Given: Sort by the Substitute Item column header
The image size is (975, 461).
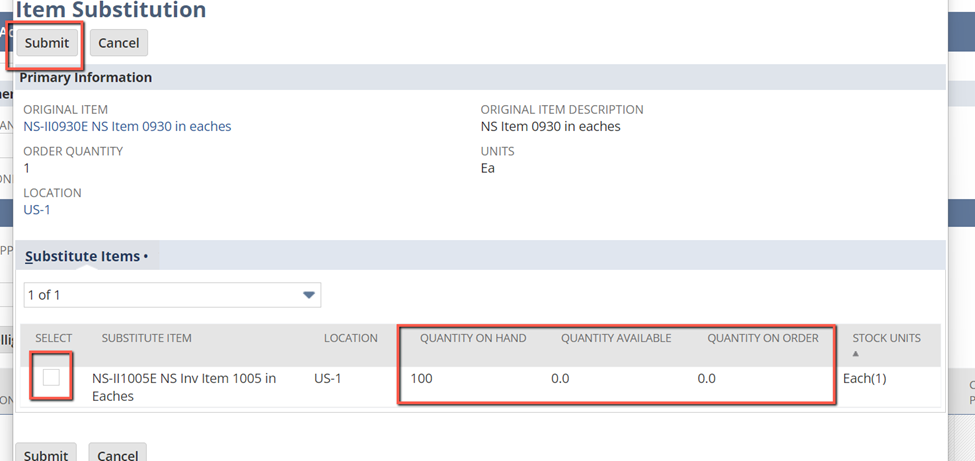Looking at the screenshot, I should [146, 339].
